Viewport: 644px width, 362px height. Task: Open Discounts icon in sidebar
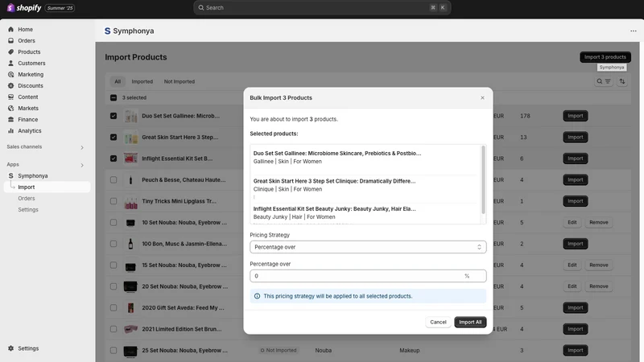[10, 86]
